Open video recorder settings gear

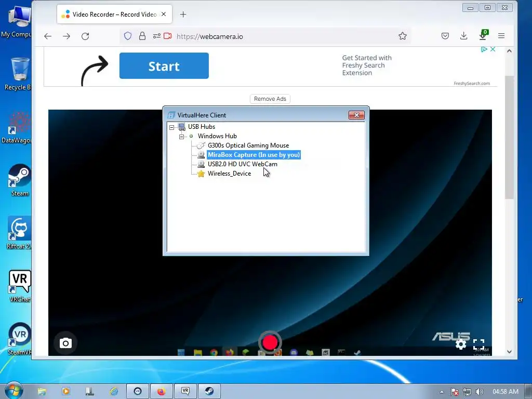tap(461, 344)
